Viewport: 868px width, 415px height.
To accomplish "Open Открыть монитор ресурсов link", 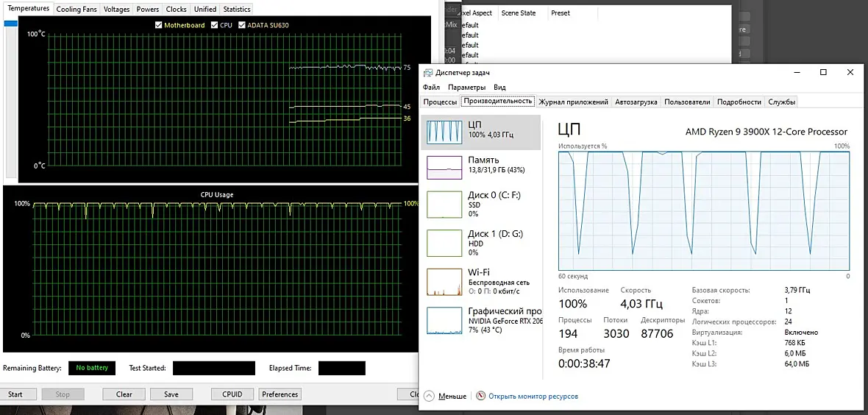I will [533, 397].
